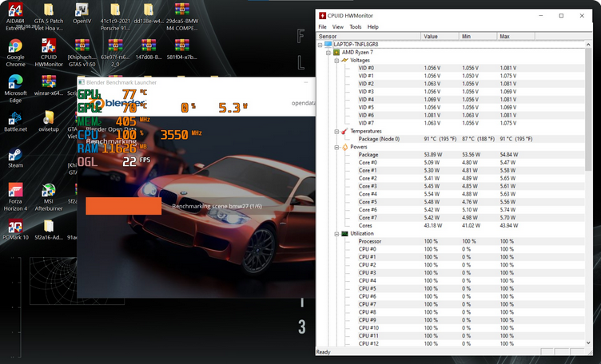Click the '53.89 W' package power value
601x364 pixels.
(x=432, y=155)
